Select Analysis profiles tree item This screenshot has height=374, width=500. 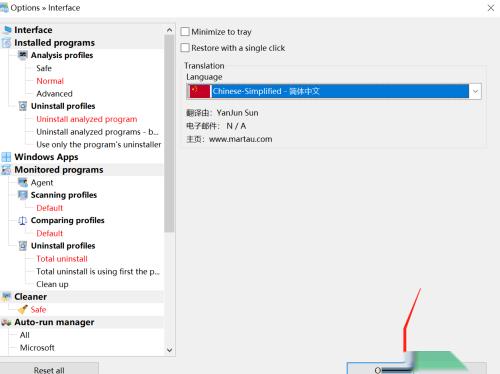coord(62,55)
